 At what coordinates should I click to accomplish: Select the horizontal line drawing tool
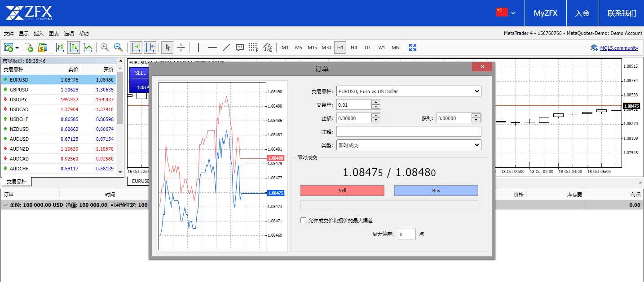212,48
